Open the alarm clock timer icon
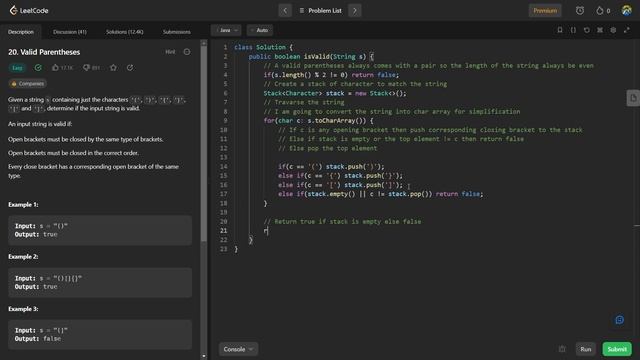The width and height of the screenshot is (640, 360). click(580, 11)
